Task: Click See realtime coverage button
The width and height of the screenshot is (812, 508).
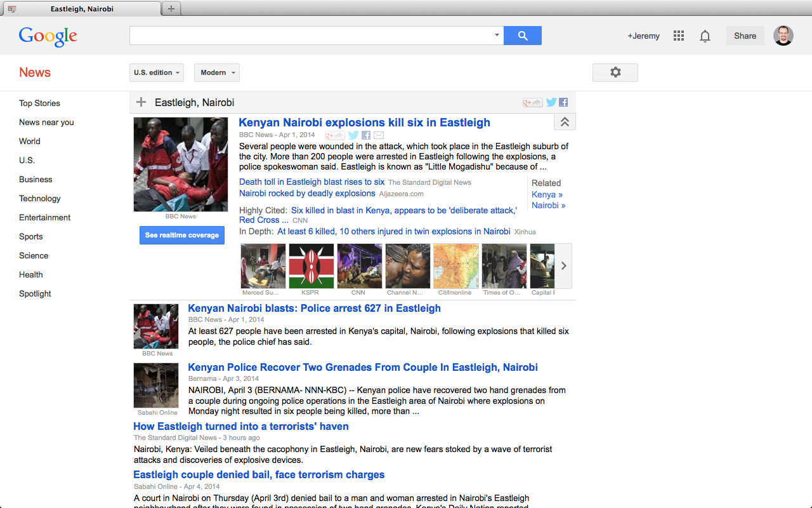Action: tap(182, 235)
